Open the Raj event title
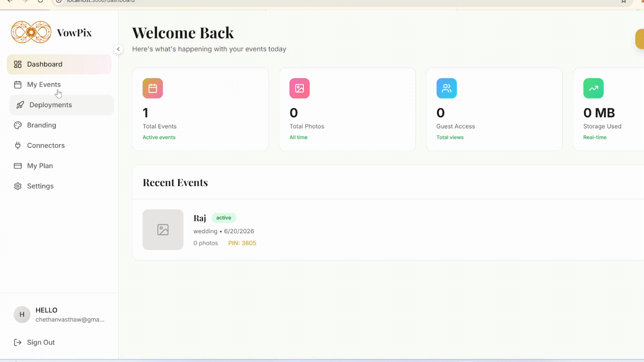The image size is (644, 362). click(x=200, y=218)
